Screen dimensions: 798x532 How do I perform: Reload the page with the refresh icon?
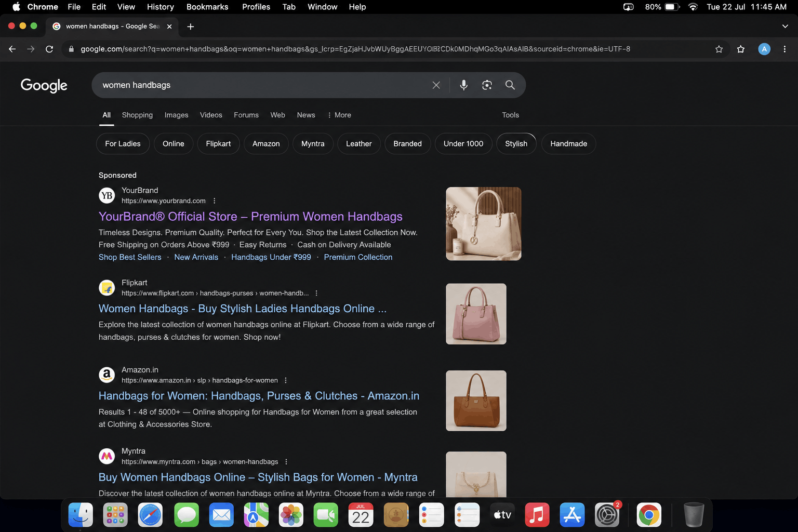(x=49, y=49)
